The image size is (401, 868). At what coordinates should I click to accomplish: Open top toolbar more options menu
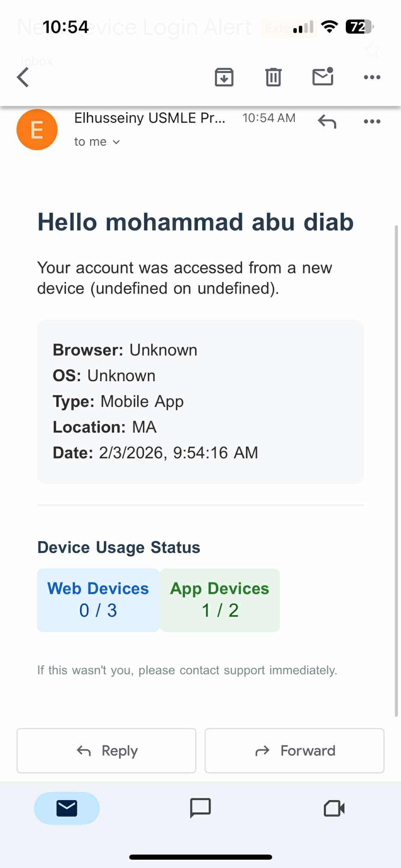coord(372,77)
